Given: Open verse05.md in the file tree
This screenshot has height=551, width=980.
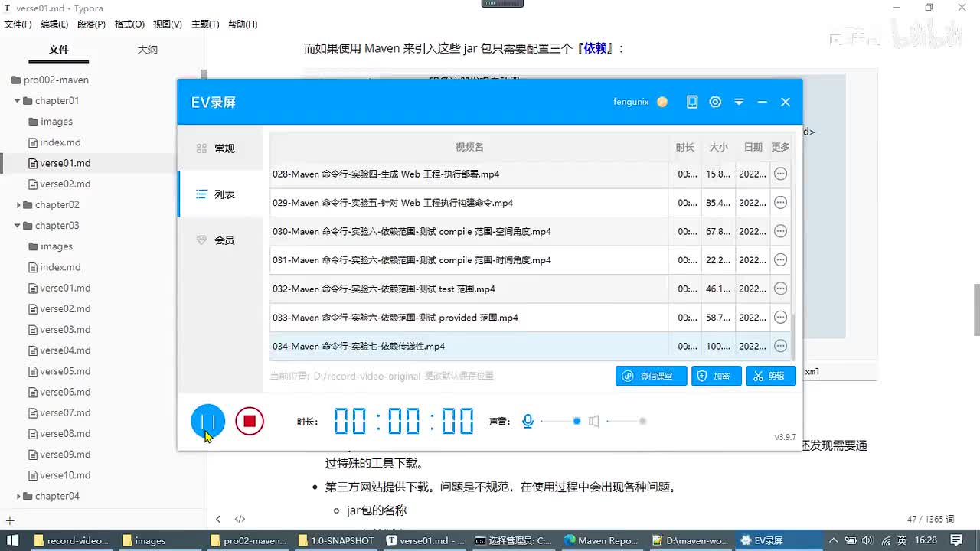Looking at the screenshot, I should point(65,371).
